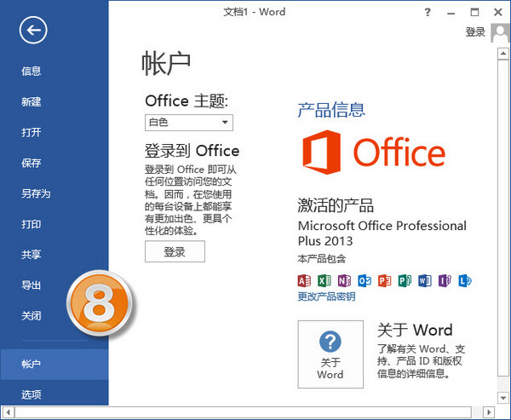The image size is (511, 420).
Task: Click the horizontal scrollbar right arrow
Action: [489, 412]
